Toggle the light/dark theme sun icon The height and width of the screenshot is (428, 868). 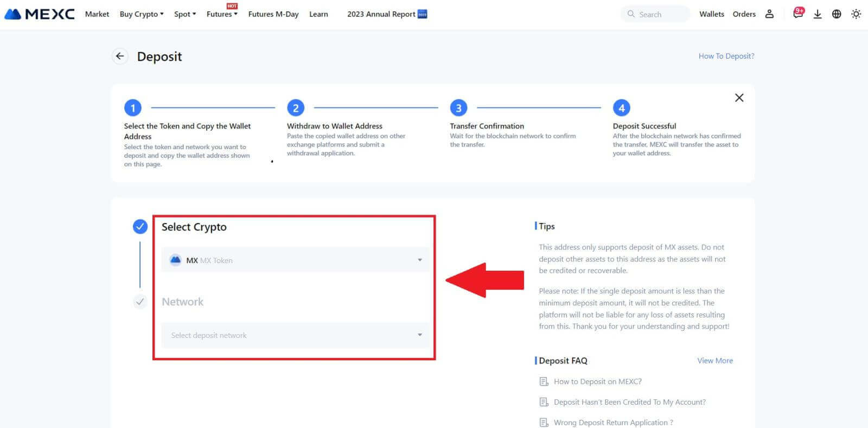pos(856,14)
